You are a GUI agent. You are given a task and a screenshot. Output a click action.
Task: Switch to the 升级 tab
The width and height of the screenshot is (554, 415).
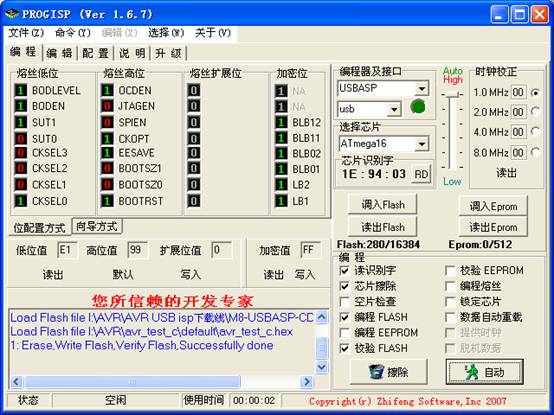[168, 53]
